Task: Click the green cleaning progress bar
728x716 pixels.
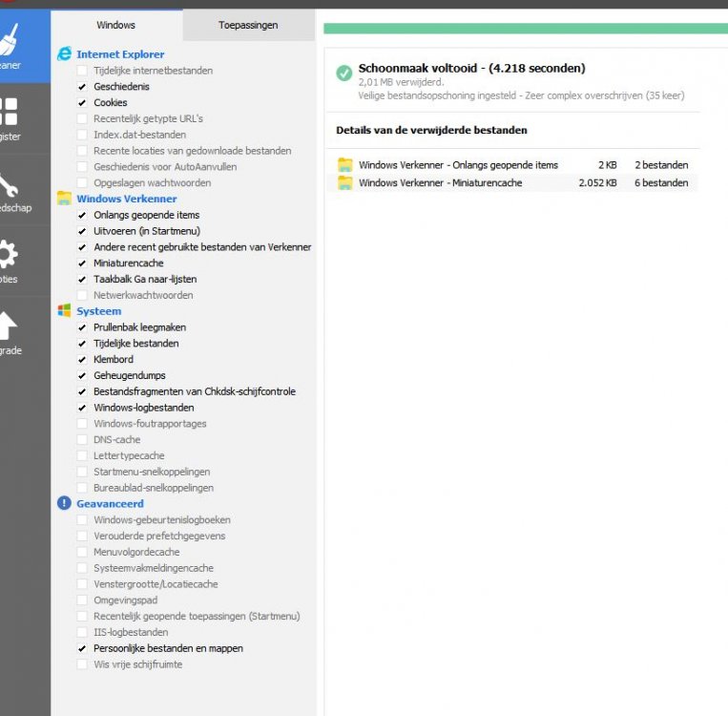Action: 526,29
